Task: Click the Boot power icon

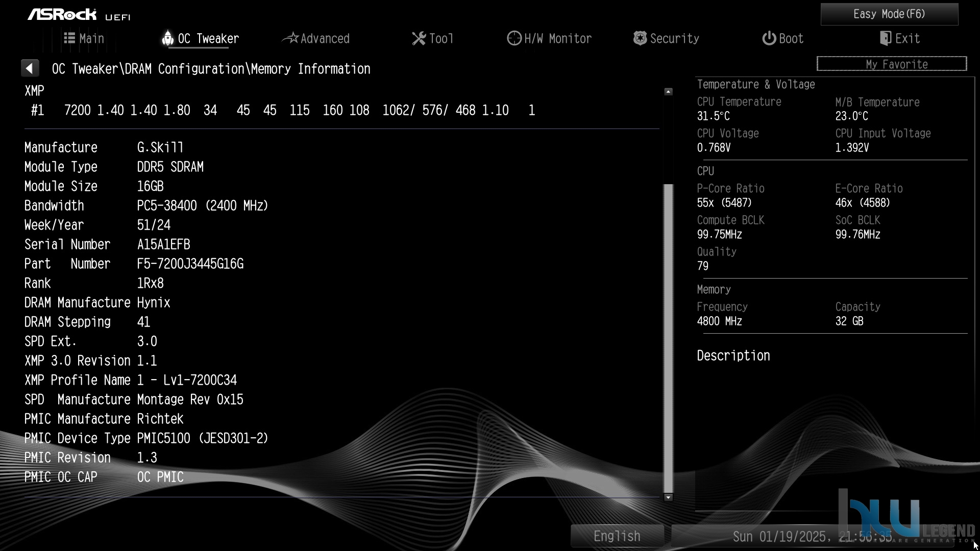Action: pos(769,38)
